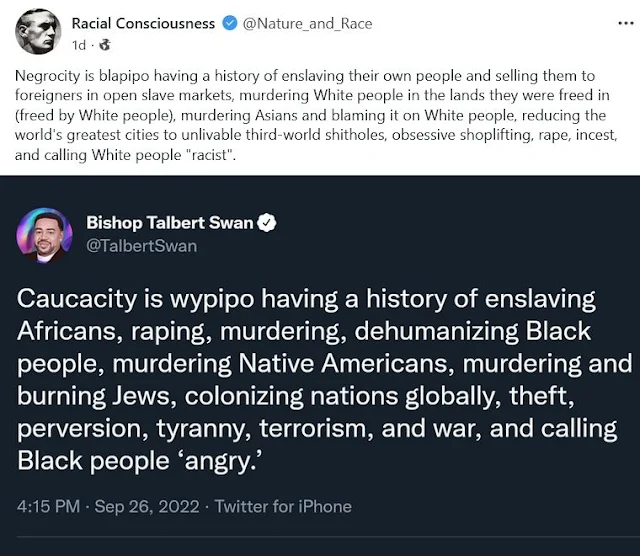The width and height of the screenshot is (640, 556).
Task: Click the Bishop Talbert Swan display name
Action: pos(169,223)
